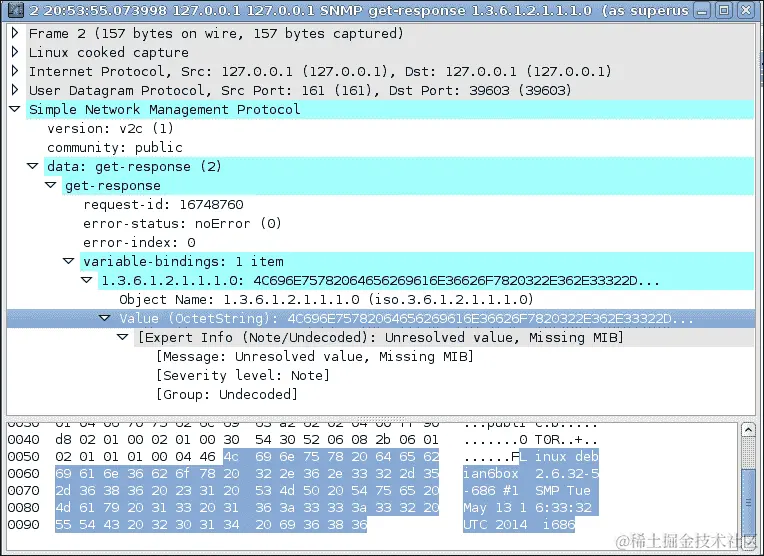Image resolution: width=764 pixels, height=556 pixels.
Task: Select the error-status: noError (0) line
Action: click(182, 223)
